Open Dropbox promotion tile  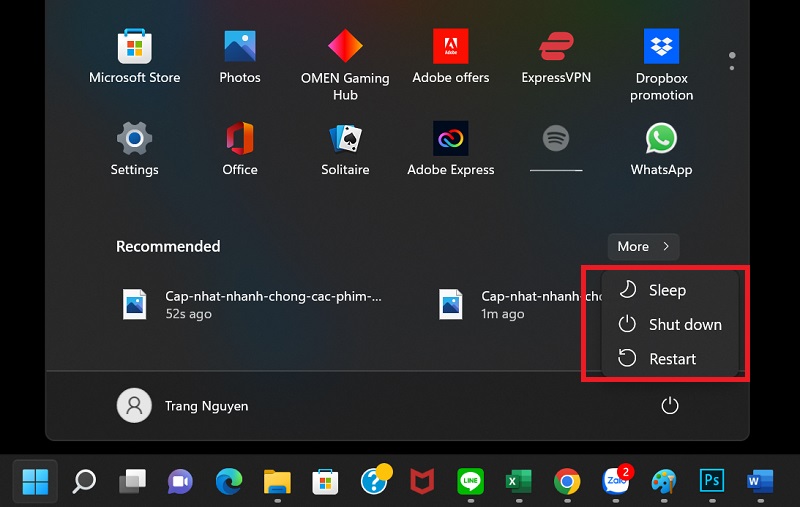[661, 64]
